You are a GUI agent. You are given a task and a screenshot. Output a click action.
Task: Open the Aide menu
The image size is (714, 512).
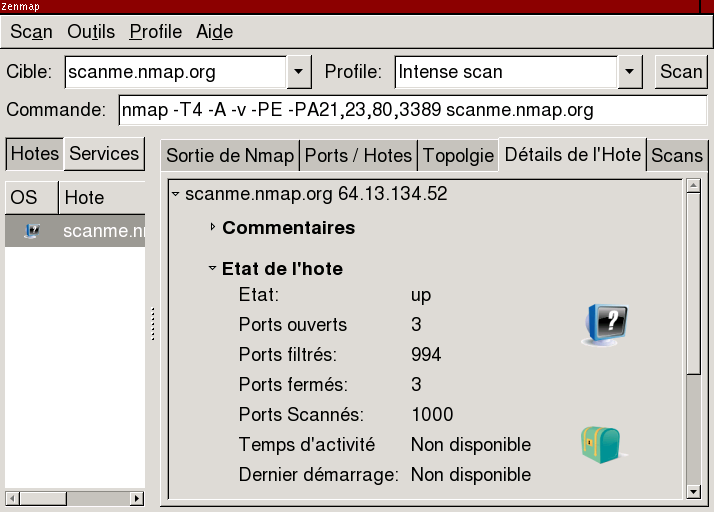pyautogui.click(x=214, y=32)
